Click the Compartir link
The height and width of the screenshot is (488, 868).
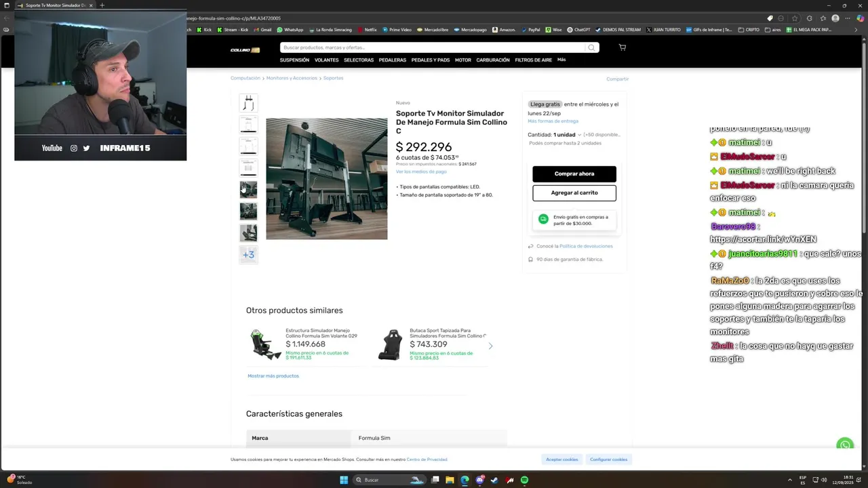pos(617,79)
